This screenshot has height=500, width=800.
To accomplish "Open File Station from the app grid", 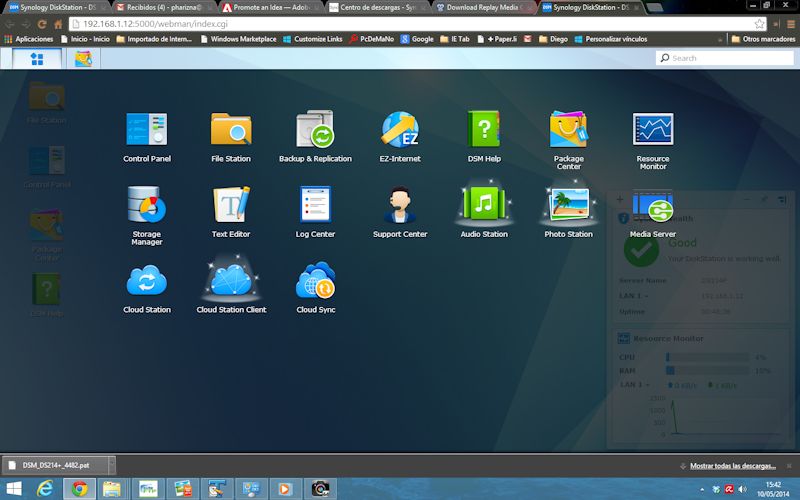I will pos(231,130).
